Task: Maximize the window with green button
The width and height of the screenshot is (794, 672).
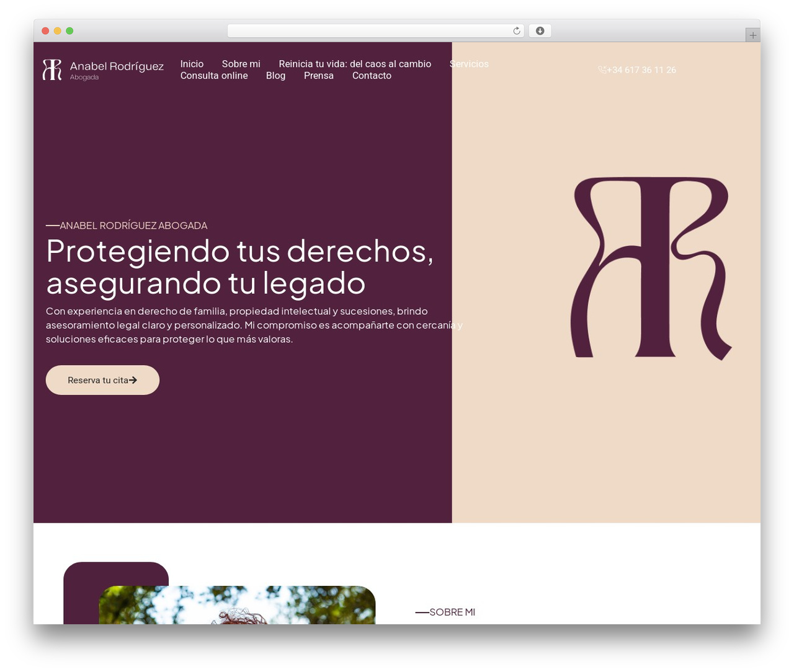Action: click(x=69, y=31)
